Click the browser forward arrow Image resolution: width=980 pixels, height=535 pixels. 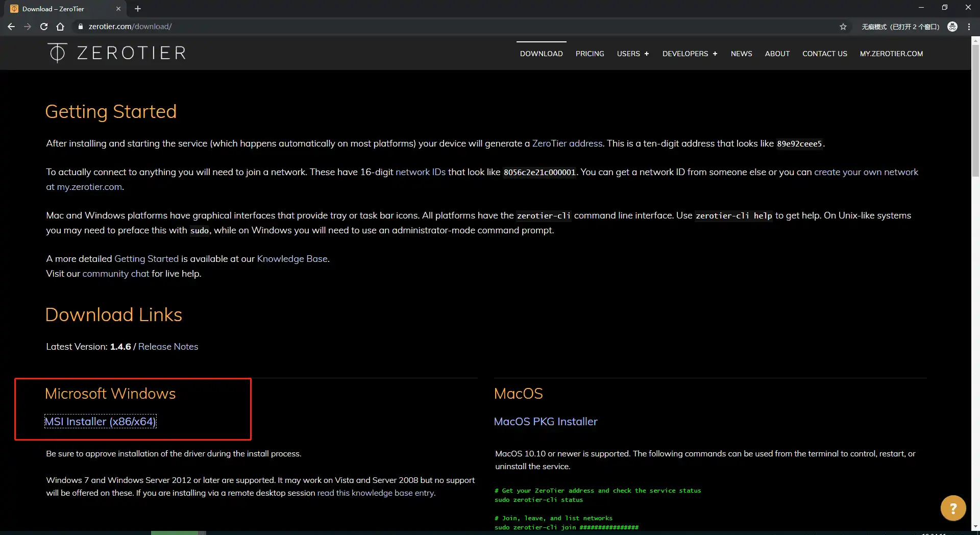coord(28,27)
